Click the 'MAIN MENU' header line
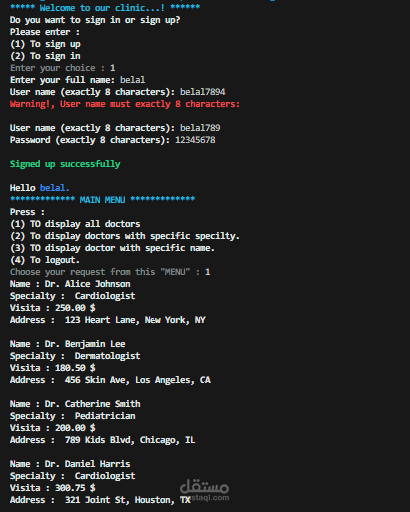410x512 pixels. point(102,200)
